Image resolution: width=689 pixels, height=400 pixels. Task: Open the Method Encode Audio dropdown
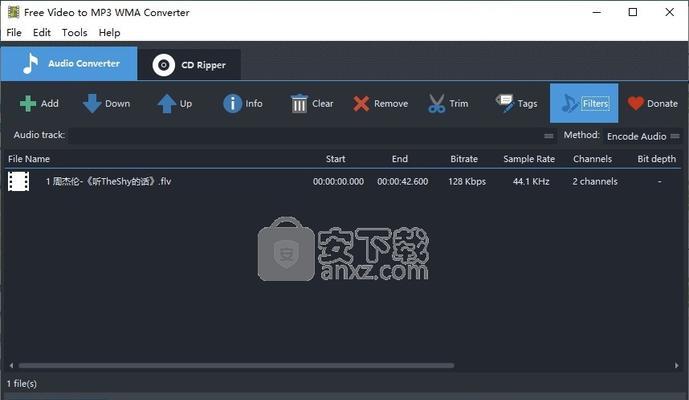point(643,136)
